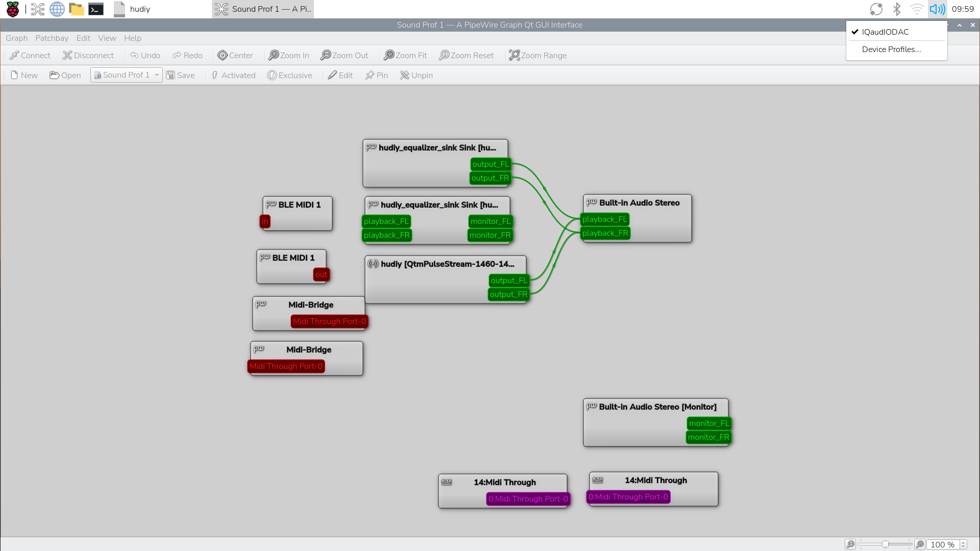Expand the Sound Prof 1 dropdown
The width and height of the screenshot is (980, 551).
[157, 75]
